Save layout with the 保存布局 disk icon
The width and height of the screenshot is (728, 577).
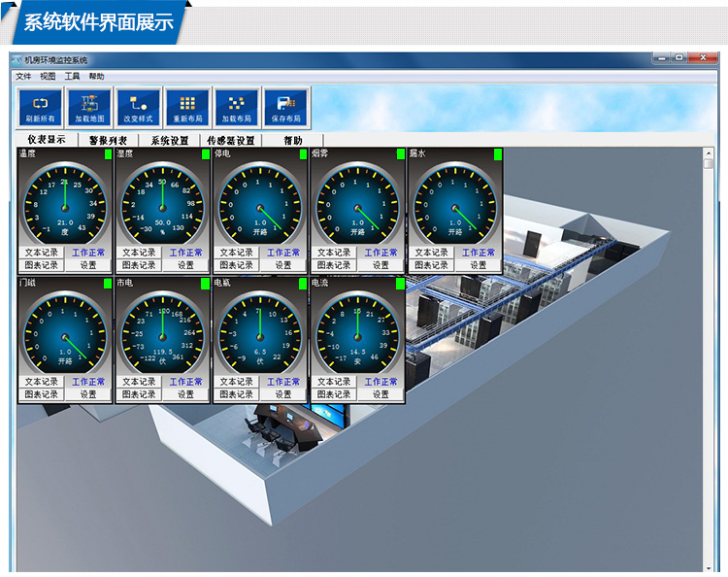285,107
